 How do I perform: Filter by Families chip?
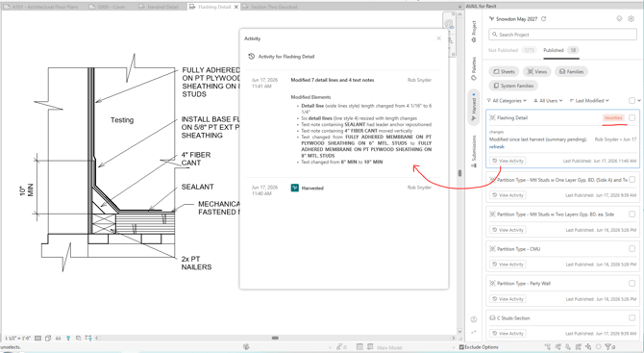pyautogui.click(x=571, y=71)
